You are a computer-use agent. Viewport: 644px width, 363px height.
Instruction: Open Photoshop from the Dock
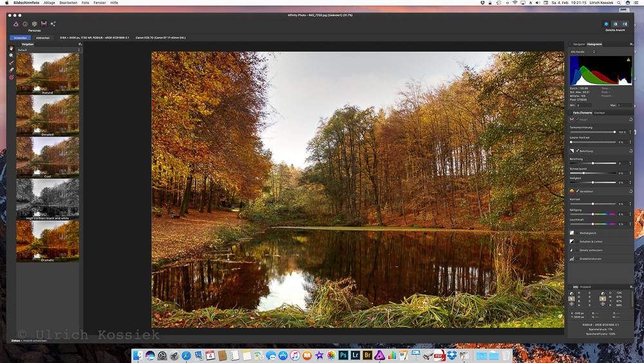pos(344,355)
